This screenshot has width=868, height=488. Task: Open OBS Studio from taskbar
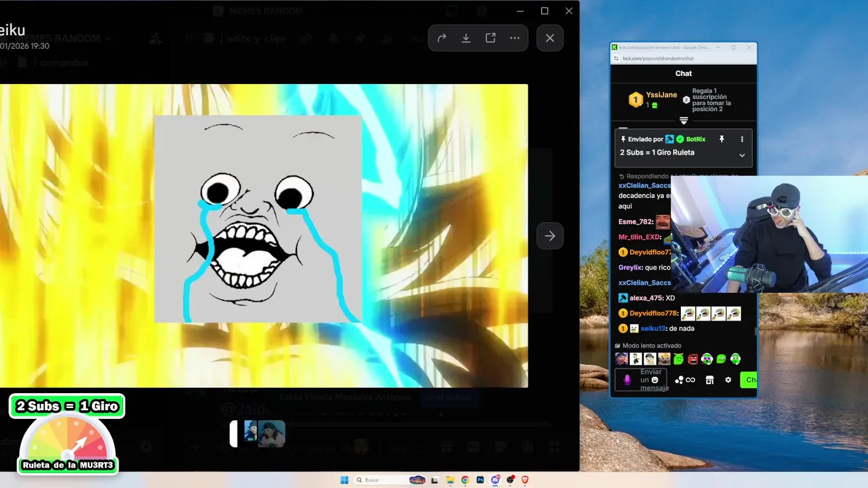[x=510, y=480]
